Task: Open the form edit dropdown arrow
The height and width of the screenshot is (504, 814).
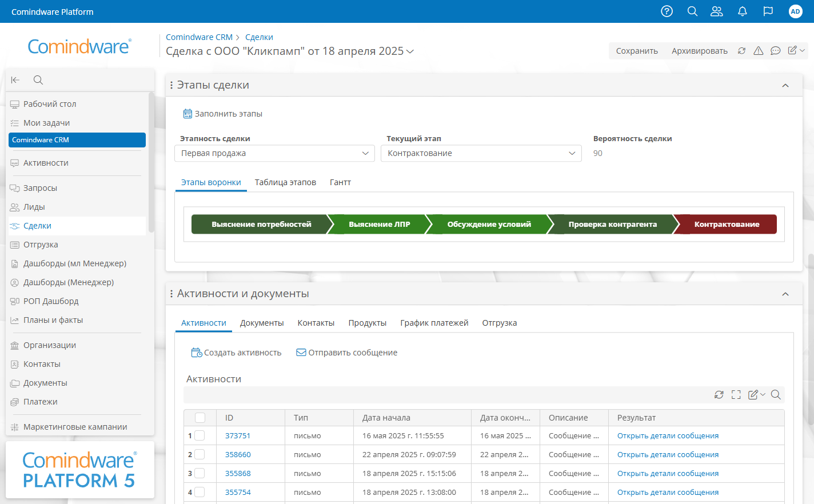Action: pos(803,51)
